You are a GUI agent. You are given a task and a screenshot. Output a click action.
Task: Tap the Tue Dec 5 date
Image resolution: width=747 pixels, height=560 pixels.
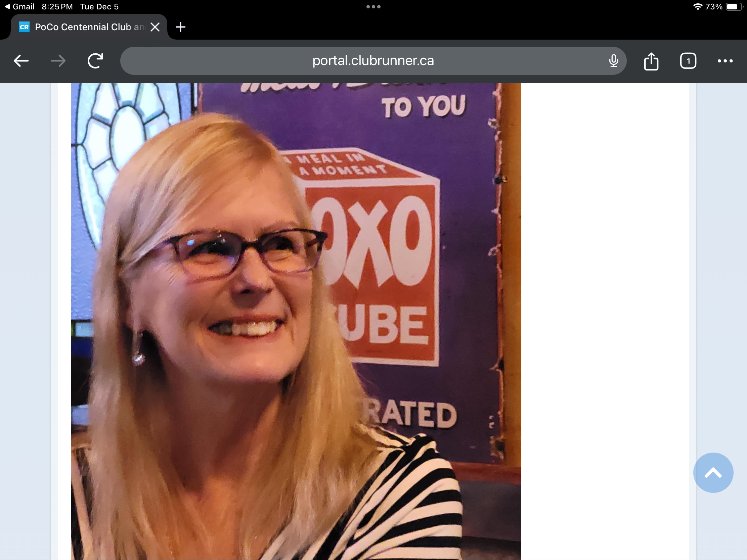pyautogui.click(x=99, y=7)
